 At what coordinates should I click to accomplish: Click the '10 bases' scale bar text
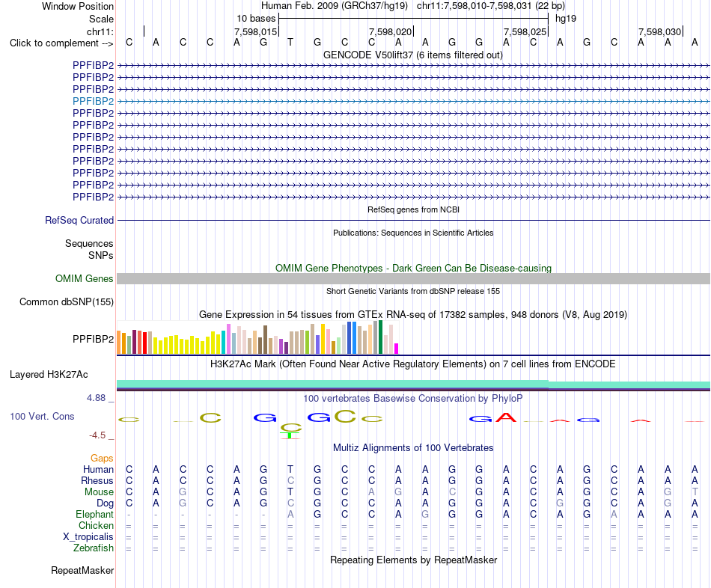[x=256, y=19]
